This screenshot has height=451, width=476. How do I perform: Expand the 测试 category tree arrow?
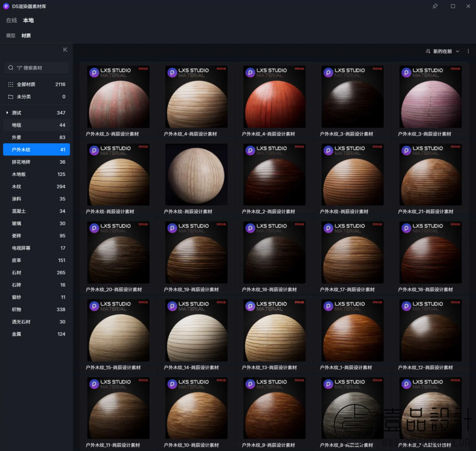[7, 113]
